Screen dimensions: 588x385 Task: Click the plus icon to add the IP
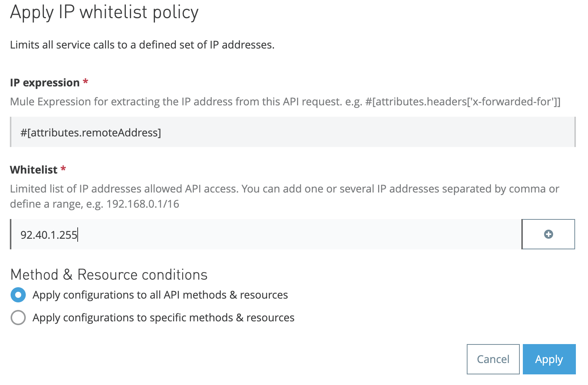548,234
